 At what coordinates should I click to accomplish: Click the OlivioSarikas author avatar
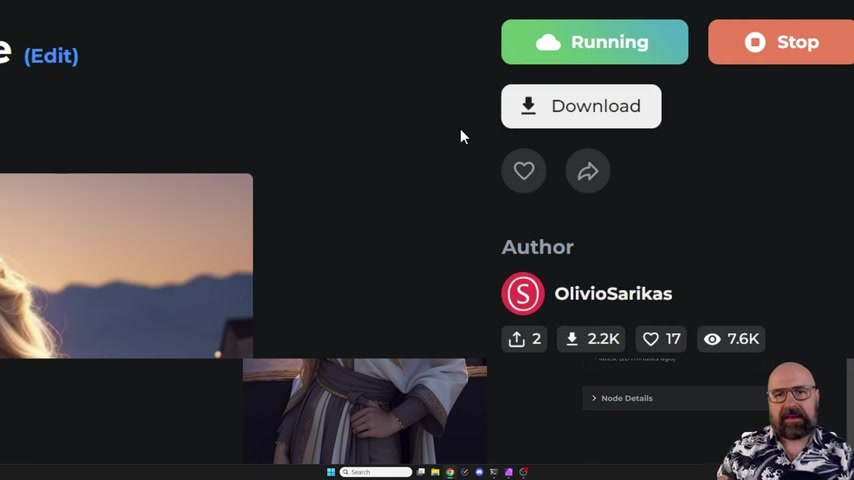pos(522,294)
